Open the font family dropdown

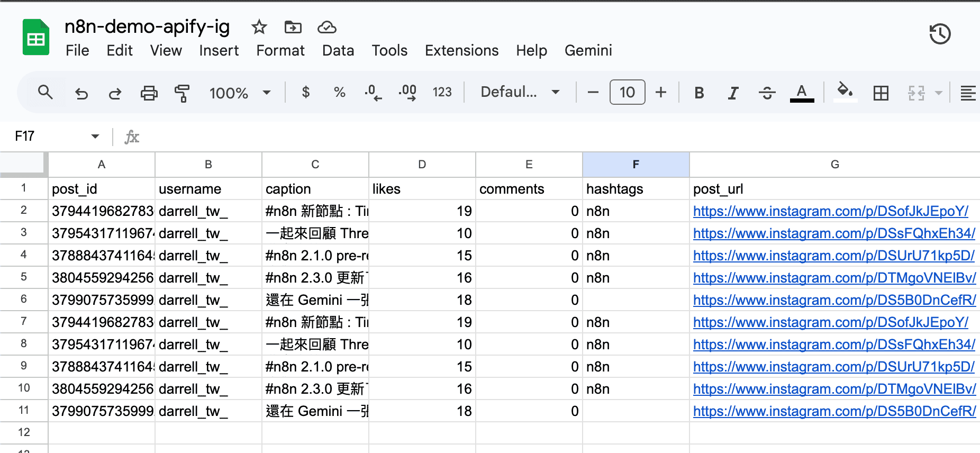click(520, 93)
